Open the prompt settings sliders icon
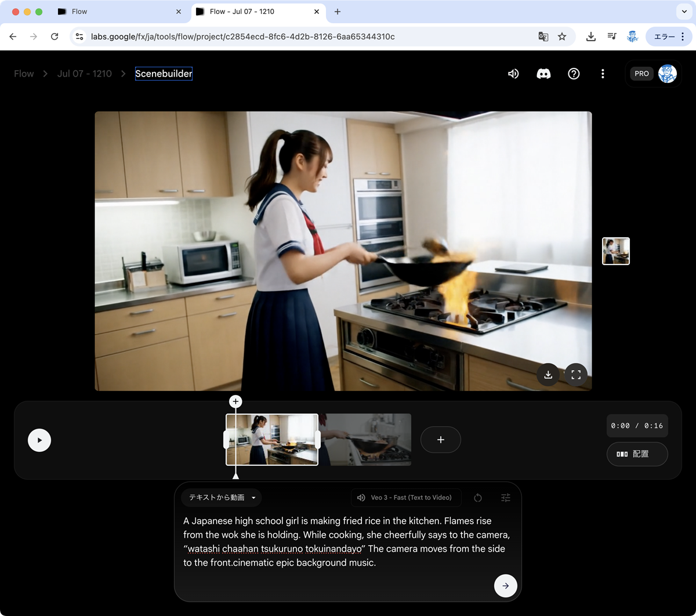 (x=506, y=498)
